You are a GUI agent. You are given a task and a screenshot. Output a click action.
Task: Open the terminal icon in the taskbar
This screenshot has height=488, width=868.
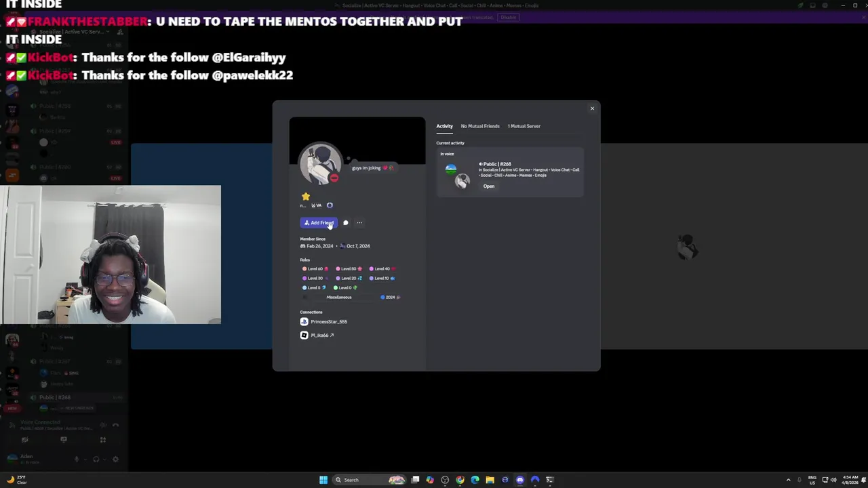[550, 480]
